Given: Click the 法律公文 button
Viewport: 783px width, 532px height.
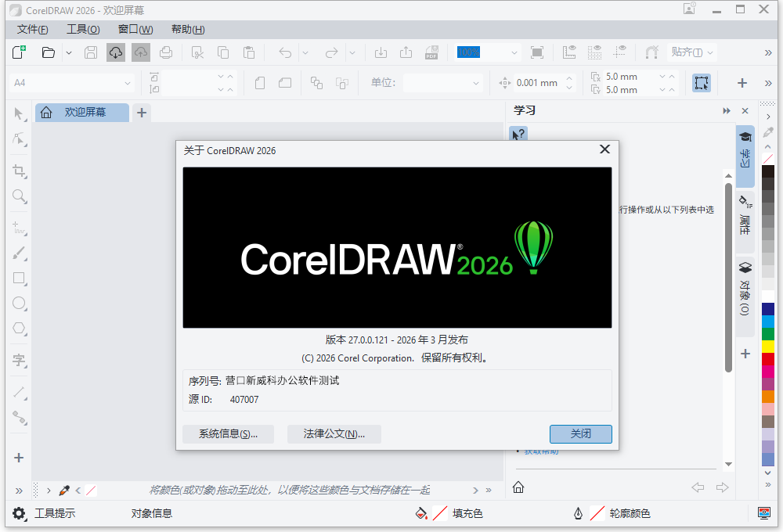Looking at the screenshot, I should coord(334,434).
